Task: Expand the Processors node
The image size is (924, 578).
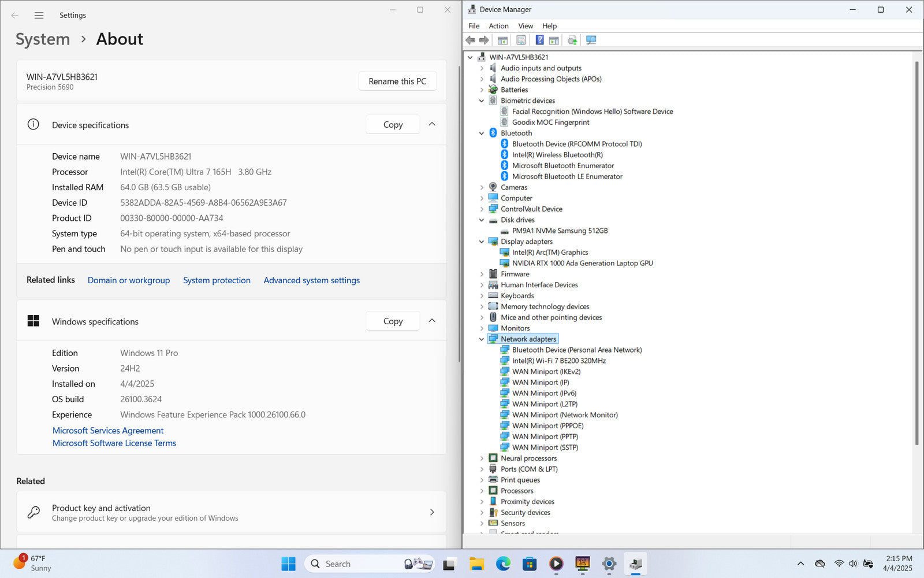Action: tap(482, 491)
